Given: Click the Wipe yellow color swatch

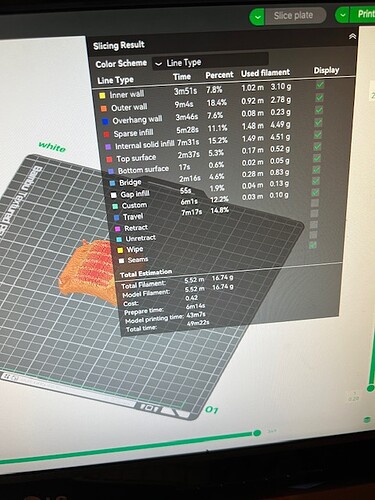Looking at the screenshot, I should click(x=120, y=250).
